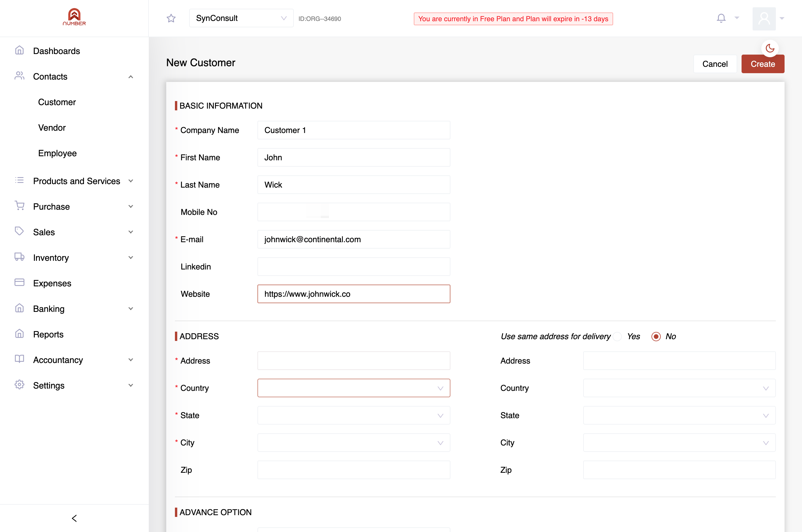Open the required City dropdown
802x532 pixels.
click(354, 443)
